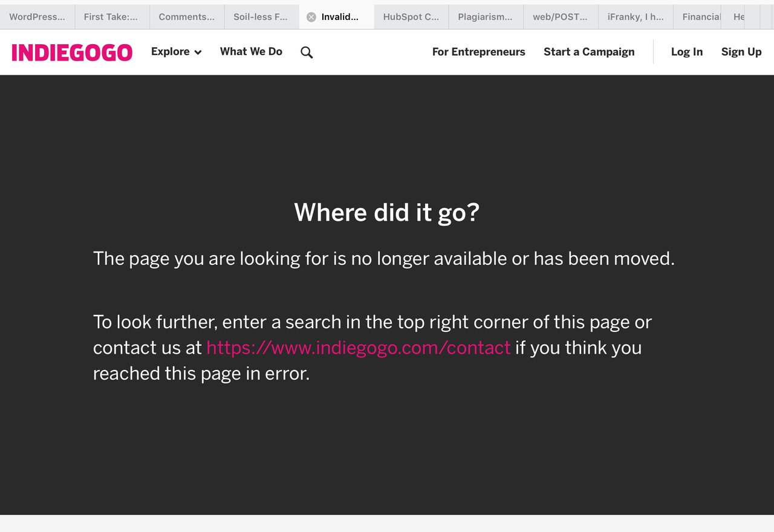Image resolution: width=774 pixels, height=532 pixels.
Task: Switch to the First Take tab
Action: pos(111,17)
